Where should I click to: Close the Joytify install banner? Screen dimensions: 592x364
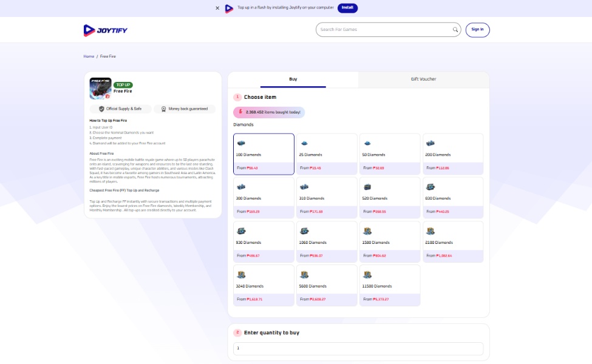point(217,8)
